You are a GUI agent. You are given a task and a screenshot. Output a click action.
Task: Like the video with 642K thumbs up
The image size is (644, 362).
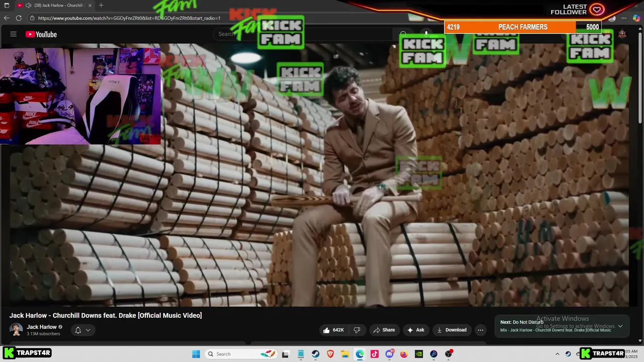click(333, 330)
